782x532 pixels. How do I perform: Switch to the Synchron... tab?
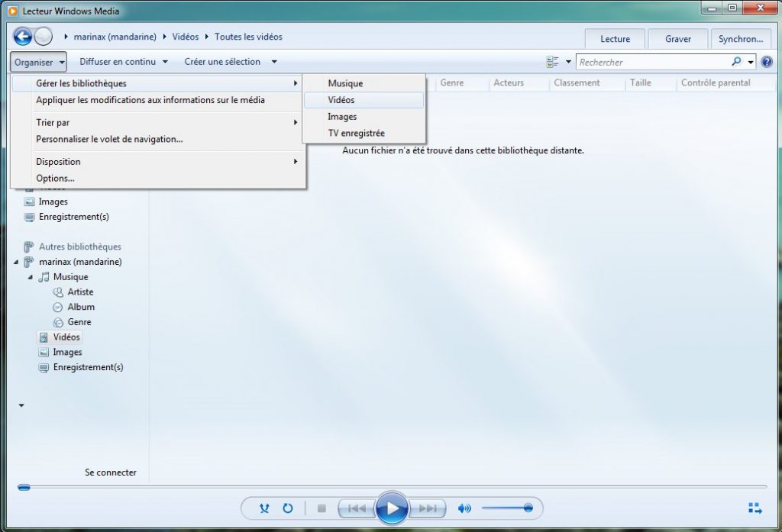click(x=741, y=39)
